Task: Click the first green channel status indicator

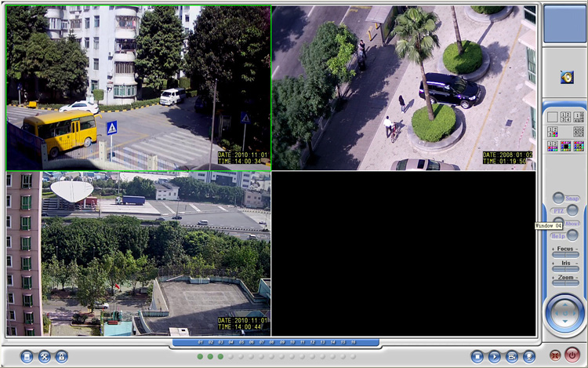Action: point(200,356)
